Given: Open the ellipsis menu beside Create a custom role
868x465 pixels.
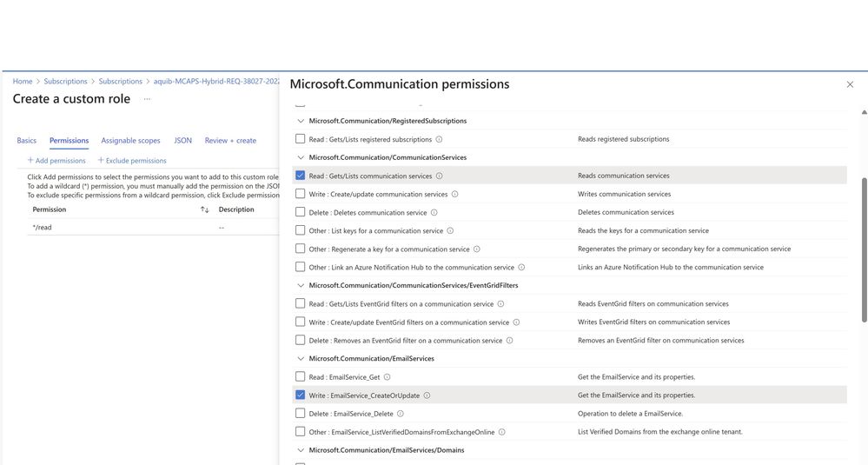Looking at the screenshot, I should (x=147, y=99).
